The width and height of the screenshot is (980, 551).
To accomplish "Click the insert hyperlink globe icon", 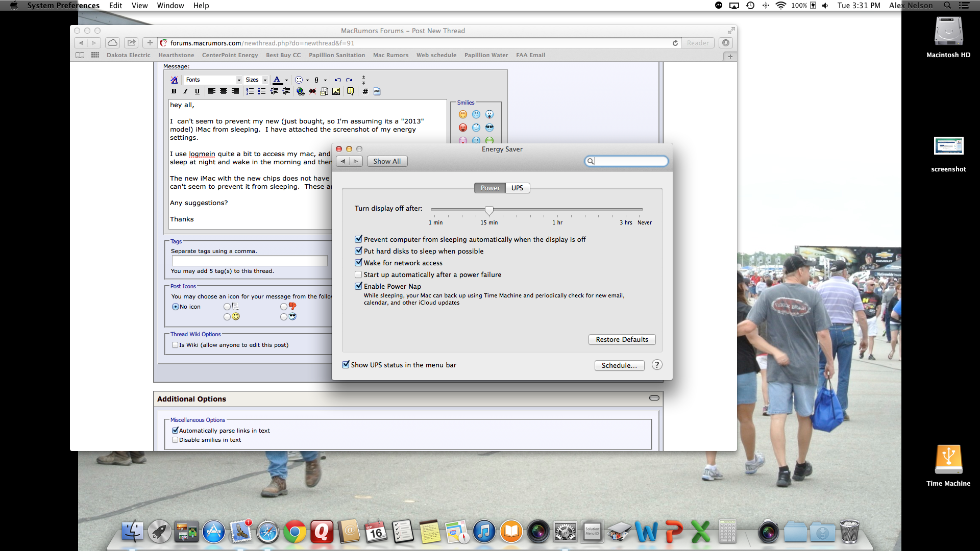I will 301,91.
